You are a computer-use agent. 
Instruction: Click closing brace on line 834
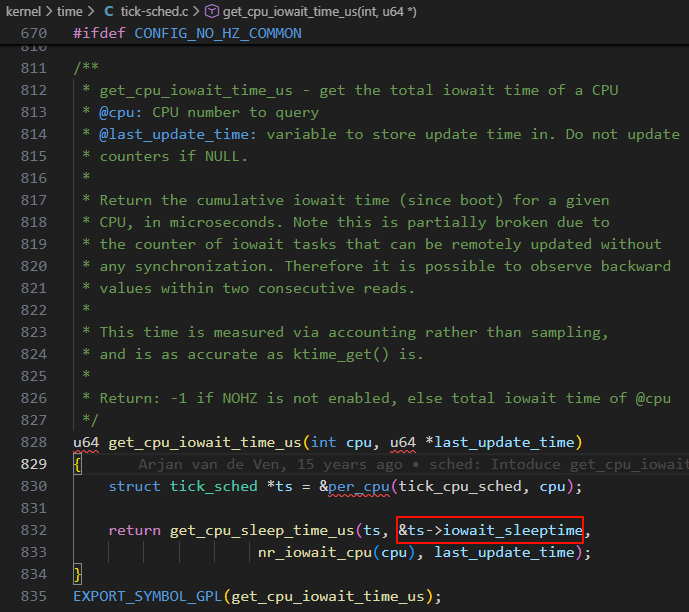click(x=77, y=574)
